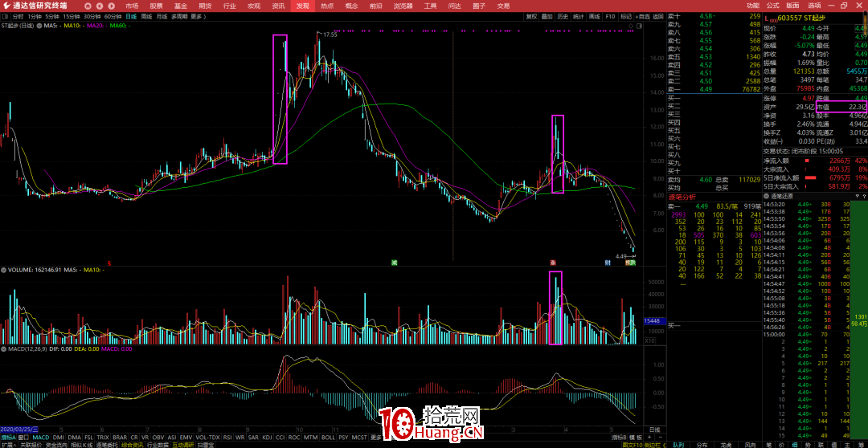This screenshot has width=868, height=448.
Task: Open the 市场 menu
Action: pos(132,6)
